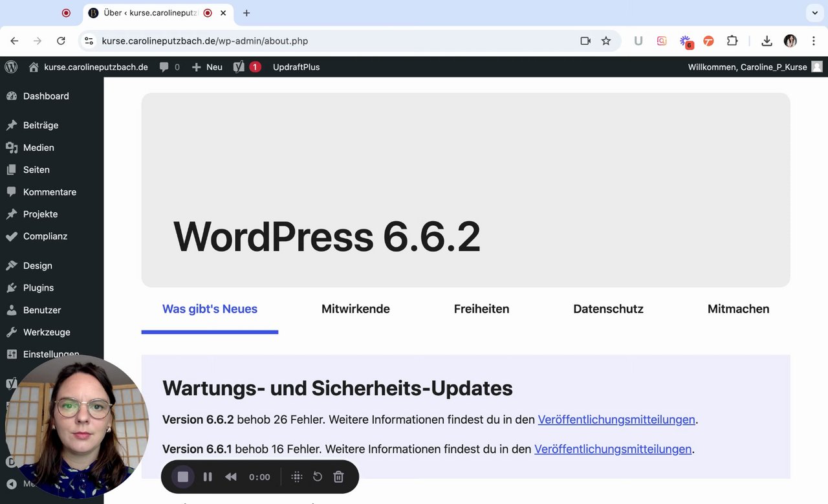
Task: Switch to Was gibt's Neues tab
Action: [210, 309]
